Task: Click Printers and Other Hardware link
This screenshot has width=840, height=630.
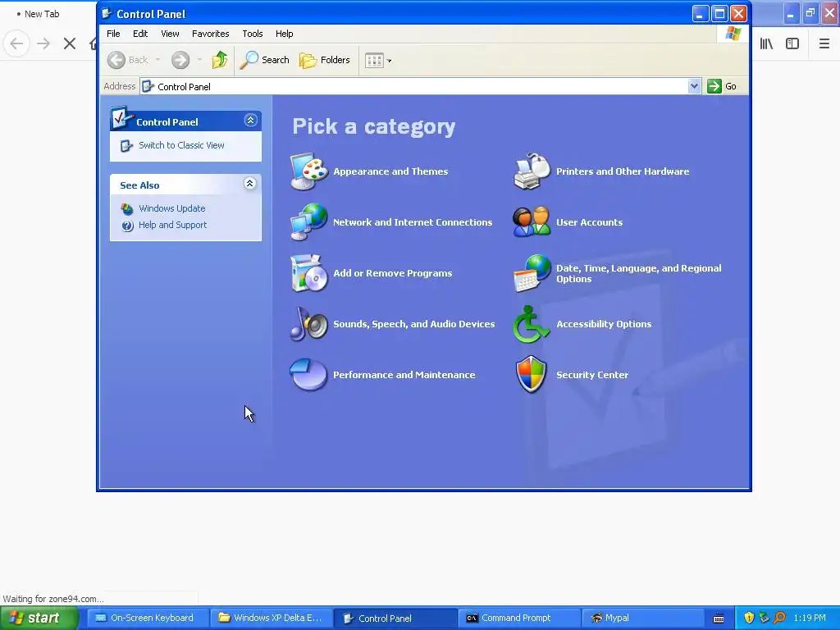Action: [x=623, y=171]
